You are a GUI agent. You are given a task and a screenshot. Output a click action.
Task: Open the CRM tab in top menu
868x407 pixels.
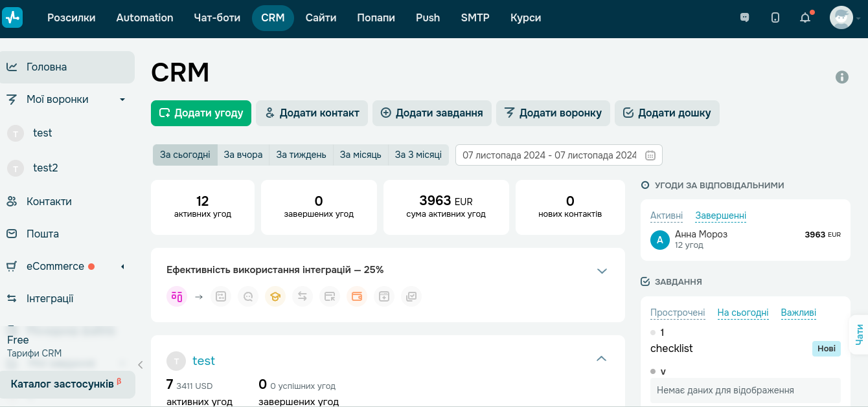coord(273,17)
